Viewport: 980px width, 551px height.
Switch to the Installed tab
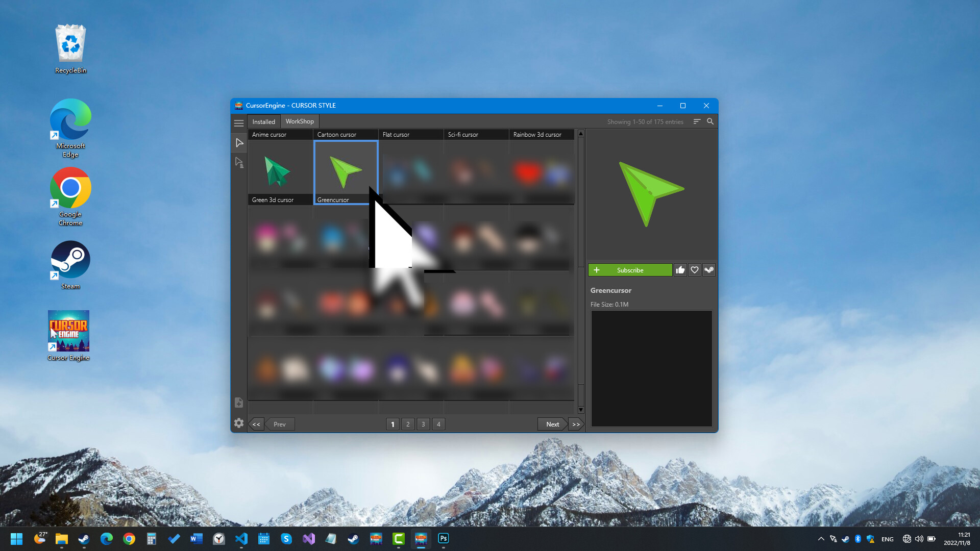[264, 121]
